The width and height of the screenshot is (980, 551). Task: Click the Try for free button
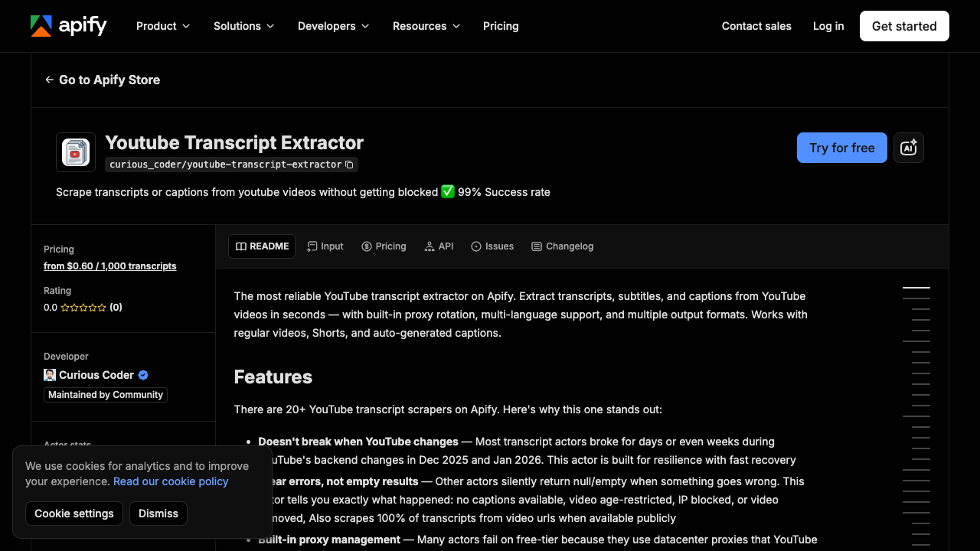pos(842,148)
